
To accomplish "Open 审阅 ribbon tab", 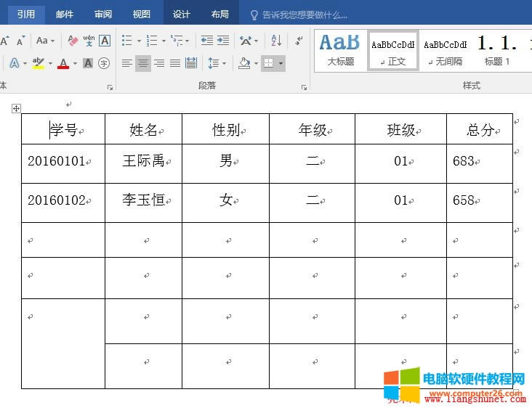I will 102,14.
